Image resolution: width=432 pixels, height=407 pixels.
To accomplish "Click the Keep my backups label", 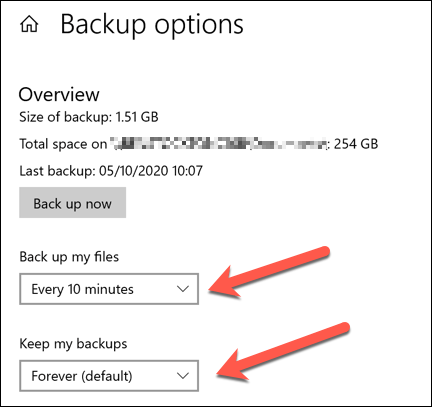I will click(x=73, y=344).
